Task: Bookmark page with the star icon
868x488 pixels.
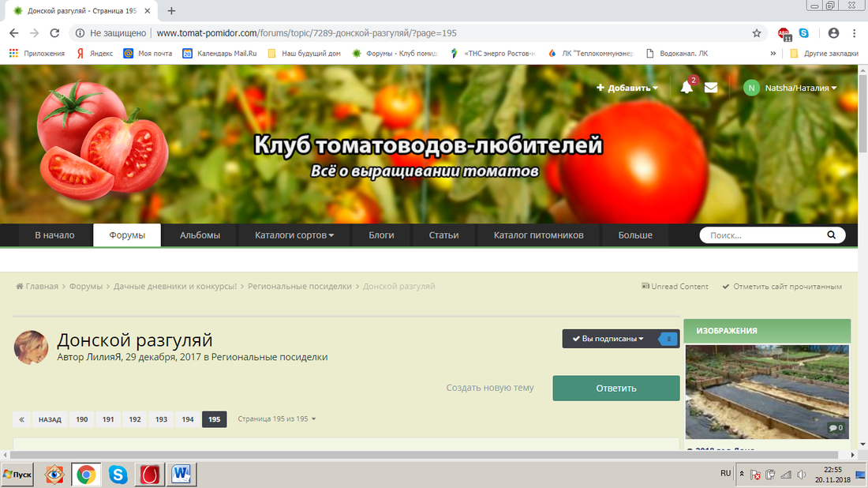Action: pos(757,33)
